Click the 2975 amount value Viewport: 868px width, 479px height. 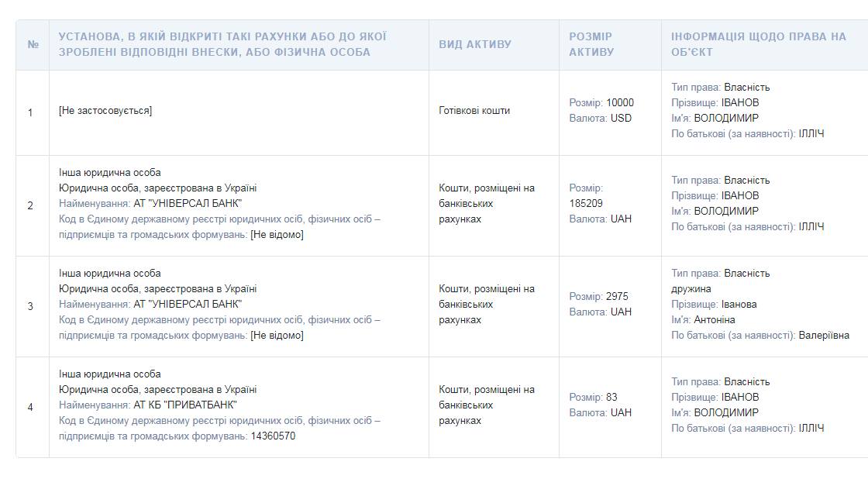point(617,297)
